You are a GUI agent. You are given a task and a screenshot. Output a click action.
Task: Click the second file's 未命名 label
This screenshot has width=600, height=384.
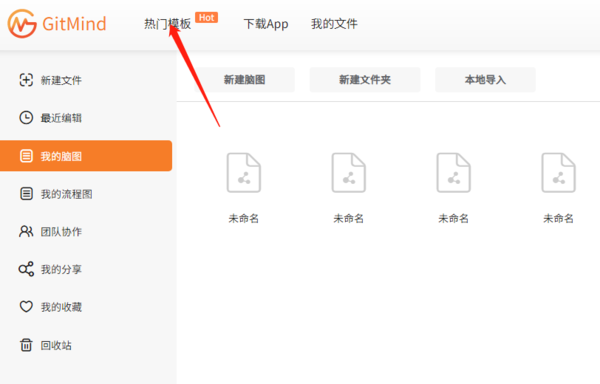(349, 218)
